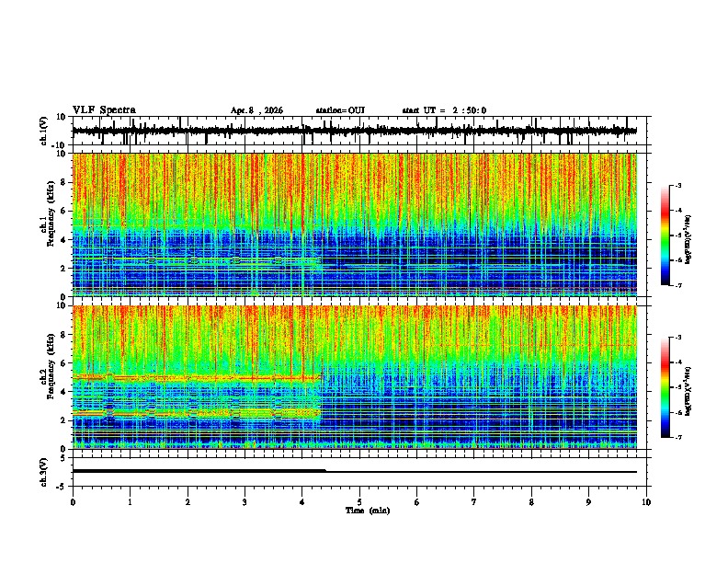
Task: Click the "Time (min)" axis title
Action: pos(368,511)
